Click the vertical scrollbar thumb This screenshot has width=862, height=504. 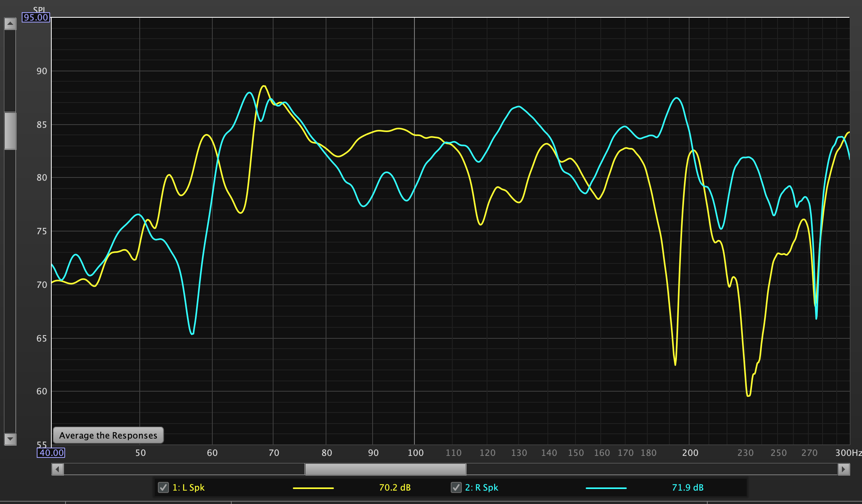click(10, 131)
